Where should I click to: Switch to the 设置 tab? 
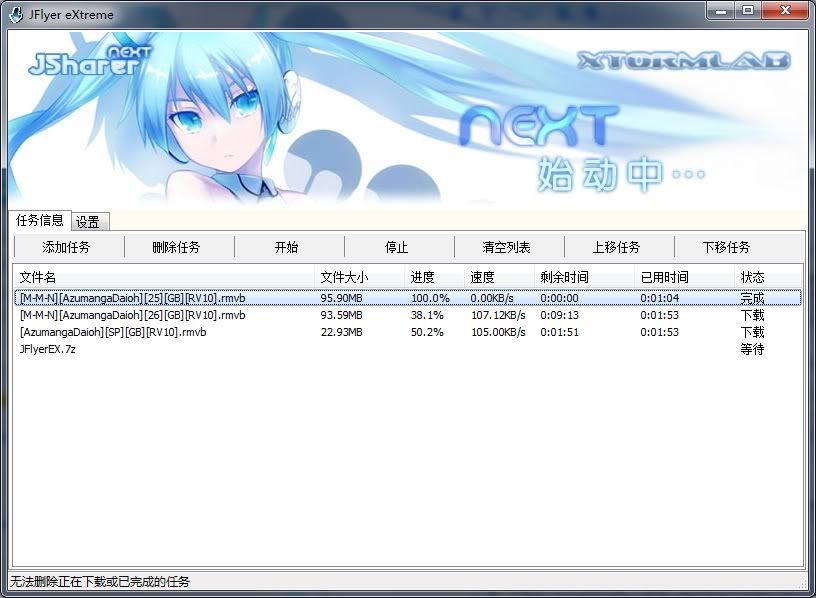(x=90, y=222)
